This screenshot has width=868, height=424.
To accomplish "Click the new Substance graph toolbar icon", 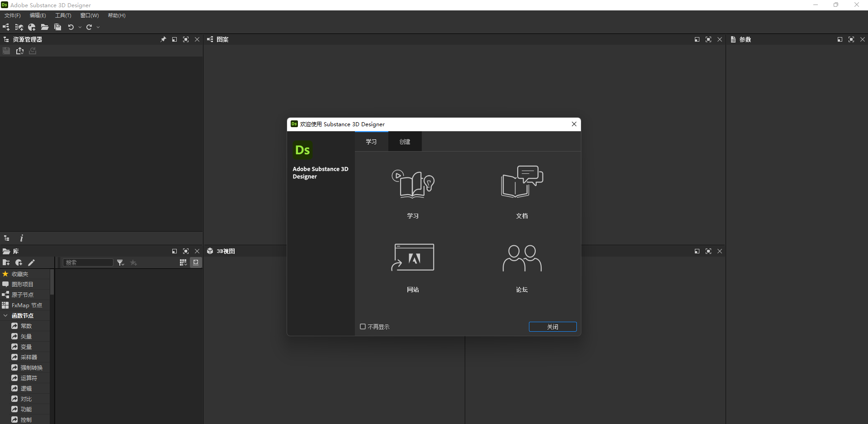I will pyautogui.click(x=6, y=27).
